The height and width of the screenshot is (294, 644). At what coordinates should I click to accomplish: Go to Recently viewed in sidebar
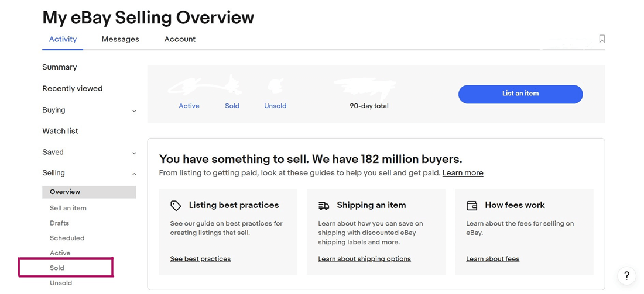(72, 89)
